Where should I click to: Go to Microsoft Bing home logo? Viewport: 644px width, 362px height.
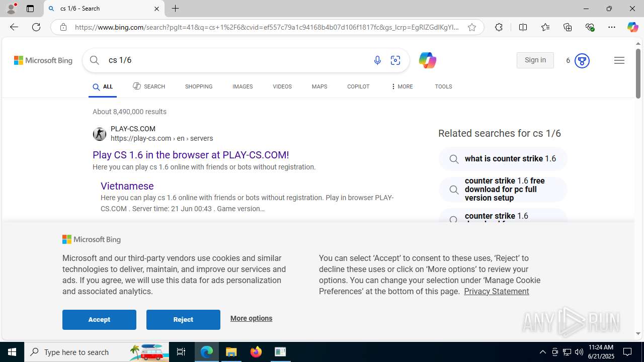43,60
